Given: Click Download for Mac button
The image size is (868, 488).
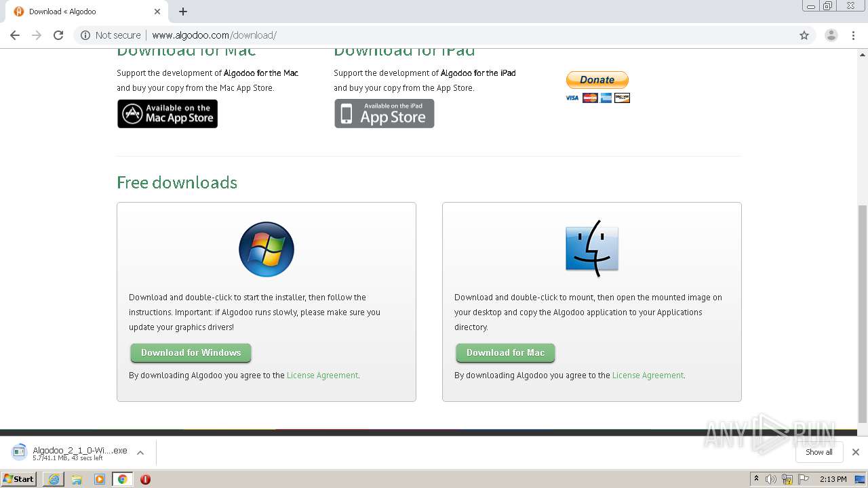Looking at the screenshot, I should point(505,352).
